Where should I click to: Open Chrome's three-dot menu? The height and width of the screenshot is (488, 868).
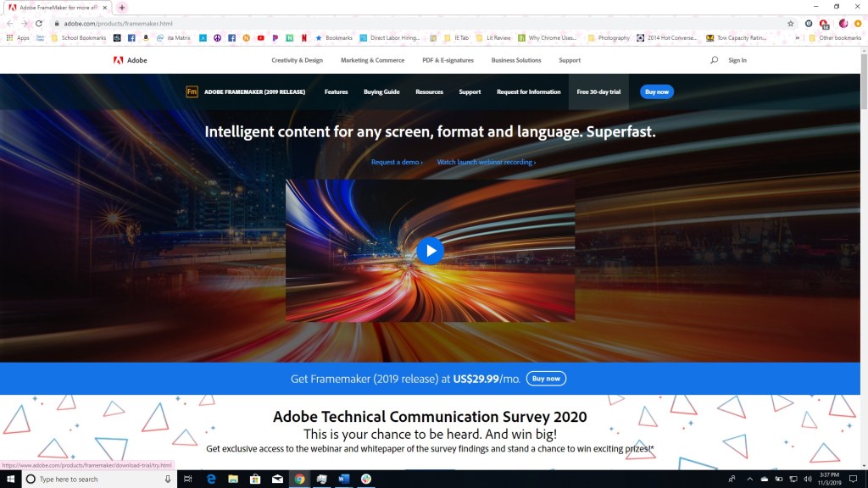tap(858, 23)
